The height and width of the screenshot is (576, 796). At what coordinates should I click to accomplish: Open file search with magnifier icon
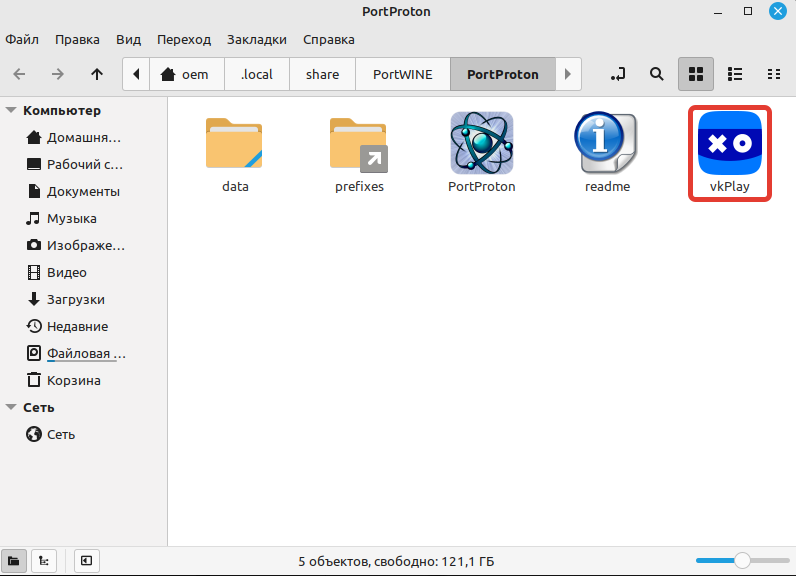click(656, 74)
